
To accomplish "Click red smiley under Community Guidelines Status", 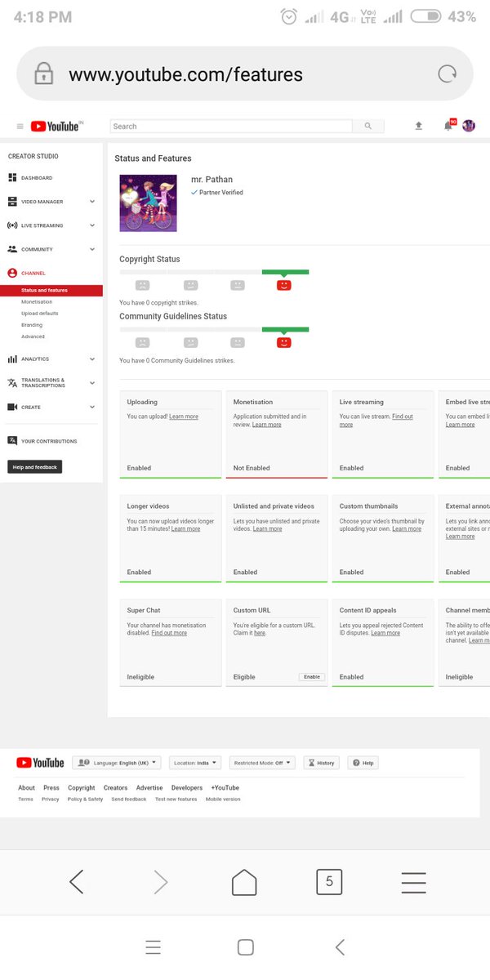I will click(x=283, y=342).
